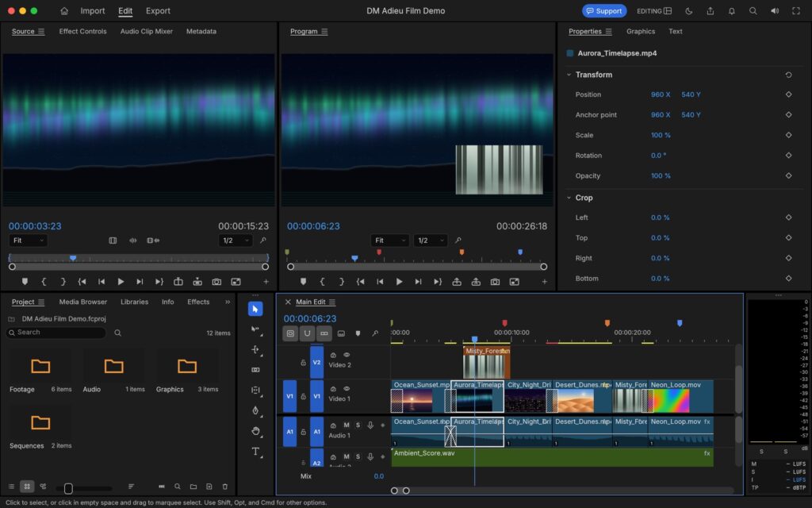Choose the Pen tool in tools panel
Viewport: 812px width, 508px height.
[x=255, y=410]
